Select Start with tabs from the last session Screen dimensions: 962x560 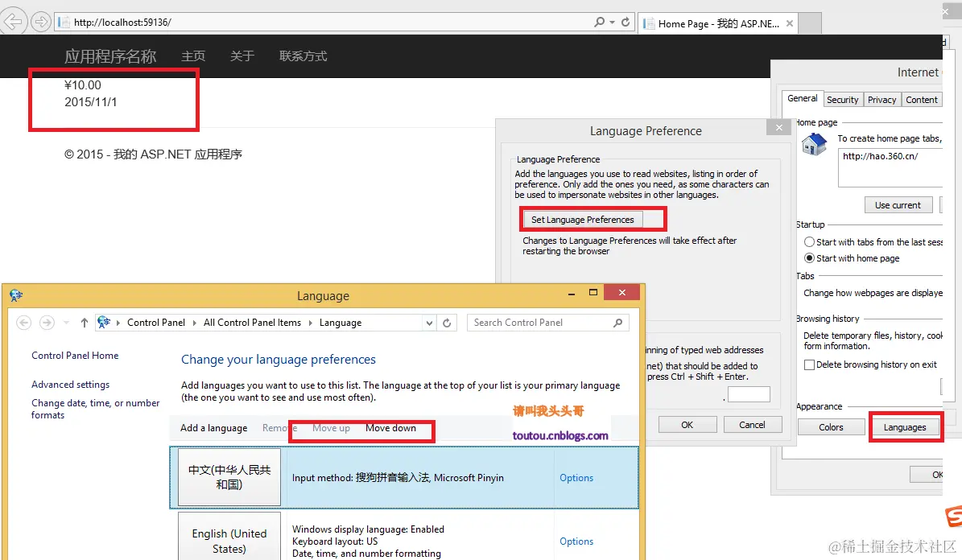pyautogui.click(x=808, y=241)
